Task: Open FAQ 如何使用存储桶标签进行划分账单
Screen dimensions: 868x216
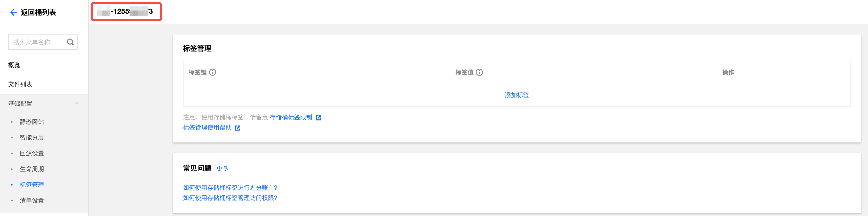Action: (x=230, y=188)
